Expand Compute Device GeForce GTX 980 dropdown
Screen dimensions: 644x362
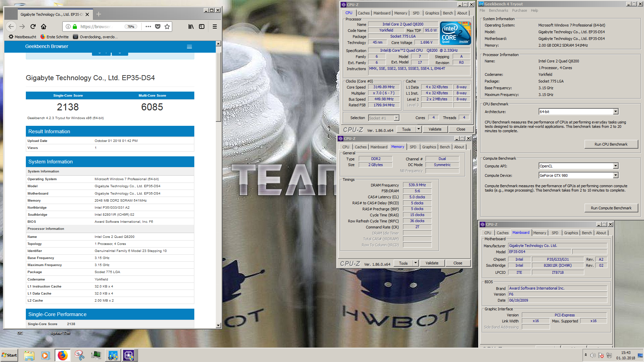tap(615, 175)
